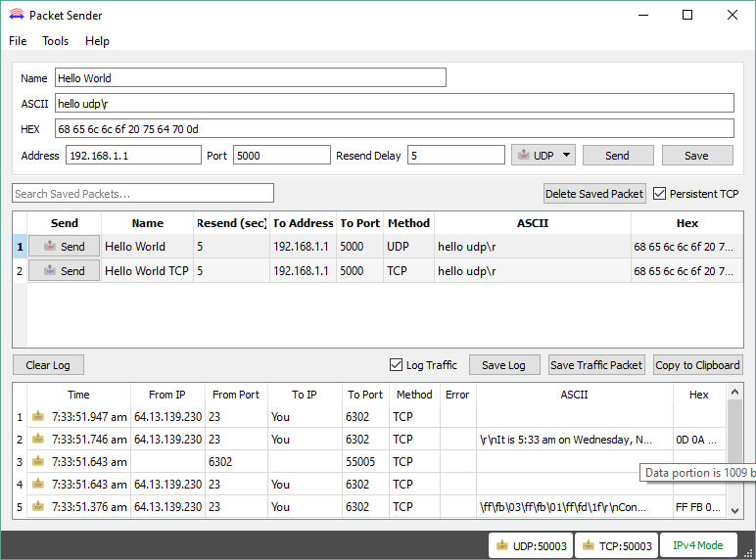
Task: Click the Packet Sender app icon in title bar
Action: pyautogui.click(x=17, y=15)
